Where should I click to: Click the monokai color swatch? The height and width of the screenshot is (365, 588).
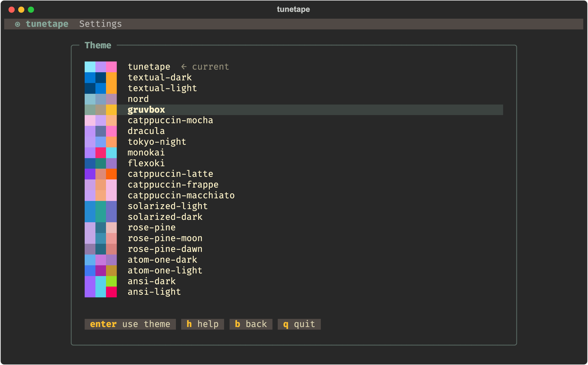coord(100,153)
